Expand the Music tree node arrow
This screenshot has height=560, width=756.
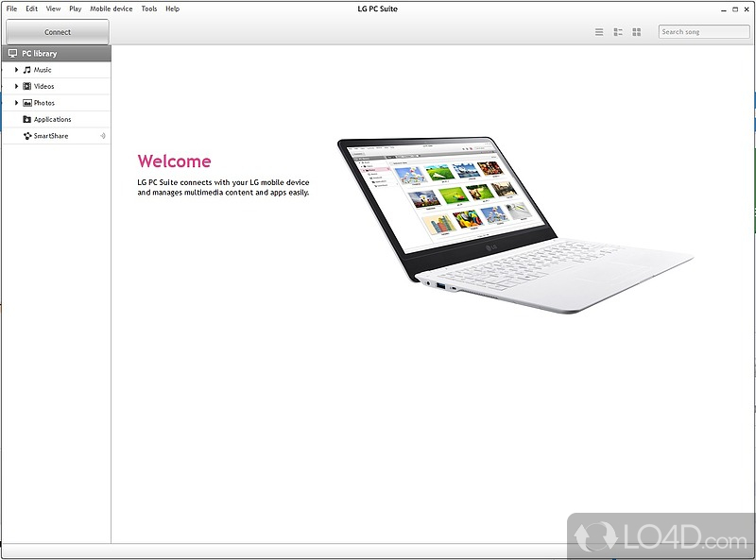16,70
